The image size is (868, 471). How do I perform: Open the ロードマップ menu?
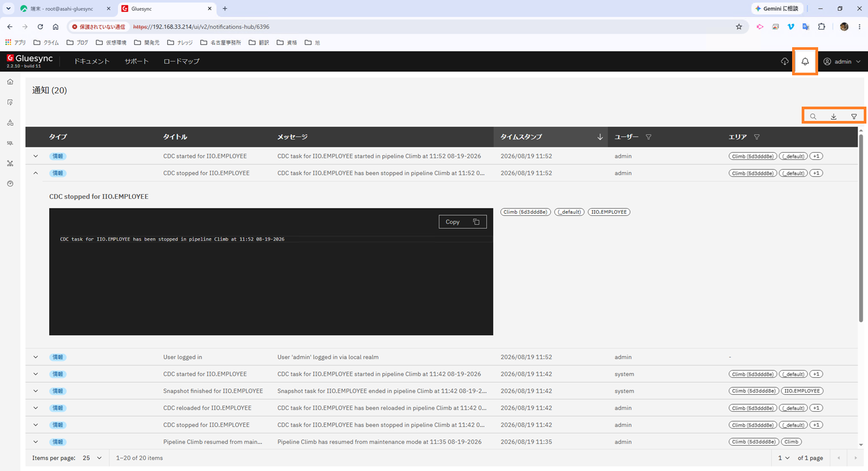[x=181, y=62]
